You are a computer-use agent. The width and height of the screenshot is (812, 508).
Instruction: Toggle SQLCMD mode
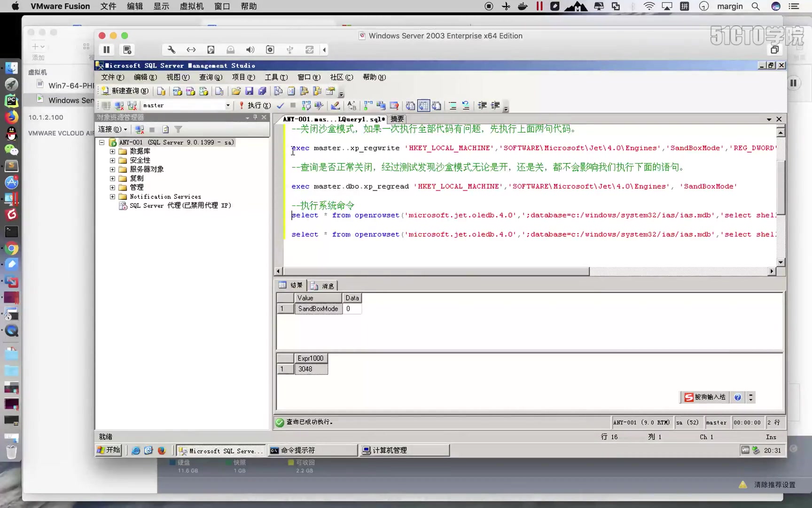394,106
